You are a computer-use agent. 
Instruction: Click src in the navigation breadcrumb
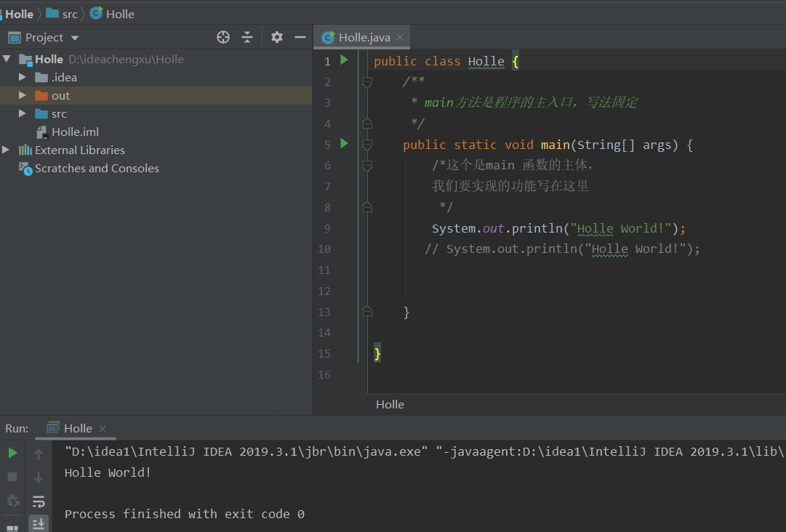(70, 14)
